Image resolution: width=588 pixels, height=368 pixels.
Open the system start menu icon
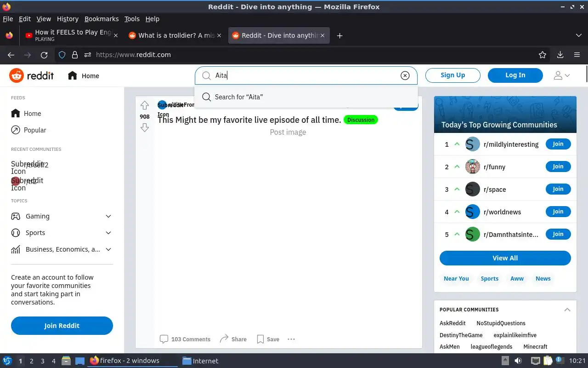coord(7,361)
